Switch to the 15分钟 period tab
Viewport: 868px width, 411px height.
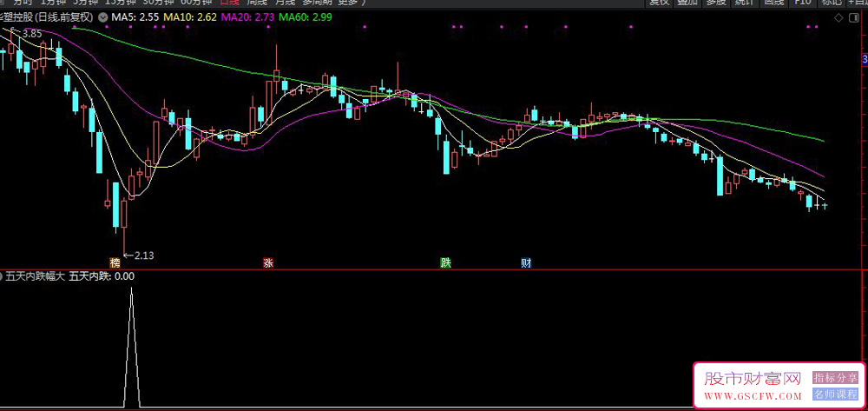pyautogui.click(x=121, y=3)
